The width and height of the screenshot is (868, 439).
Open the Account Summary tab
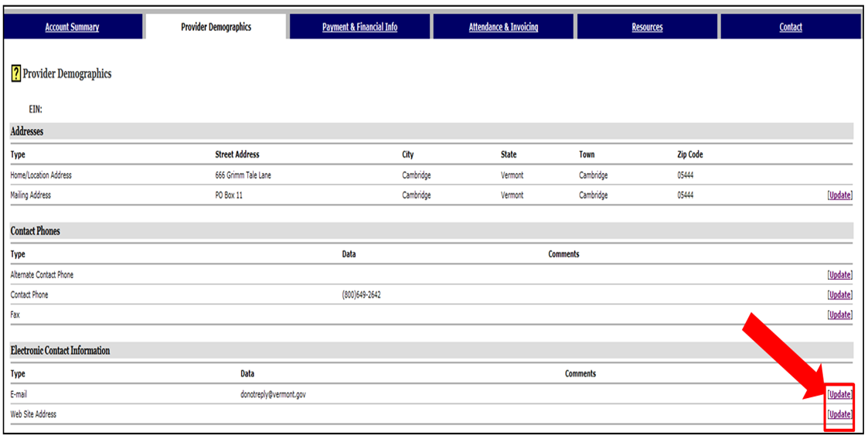72,27
